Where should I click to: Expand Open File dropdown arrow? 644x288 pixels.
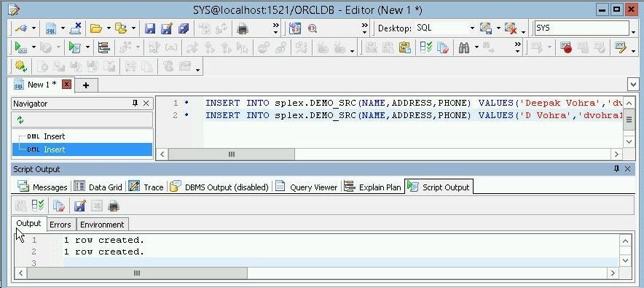[x=109, y=28]
